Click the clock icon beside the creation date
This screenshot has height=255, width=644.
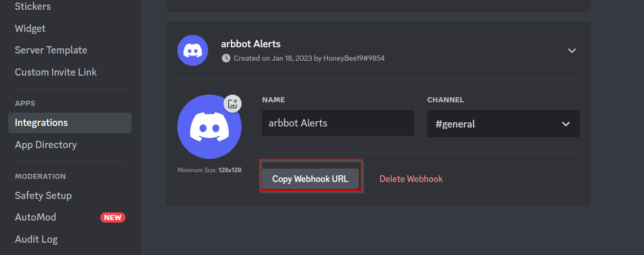[x=226, y=58]
